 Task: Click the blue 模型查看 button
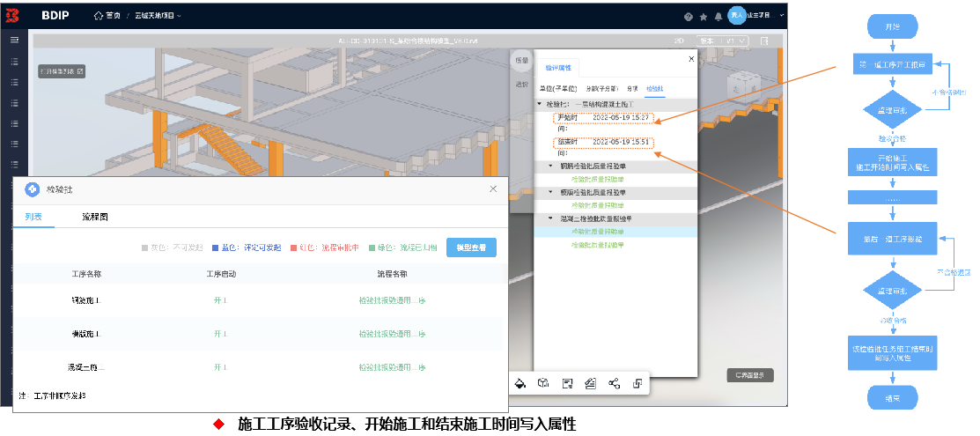tap(471, 248)
